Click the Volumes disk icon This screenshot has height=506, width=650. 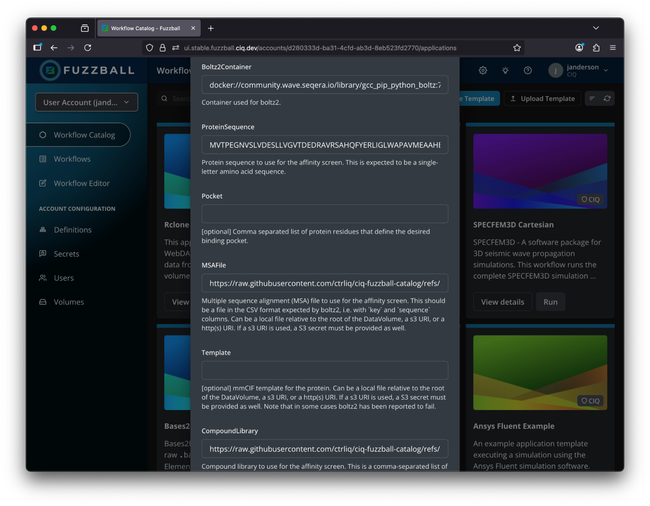(42, 302)
